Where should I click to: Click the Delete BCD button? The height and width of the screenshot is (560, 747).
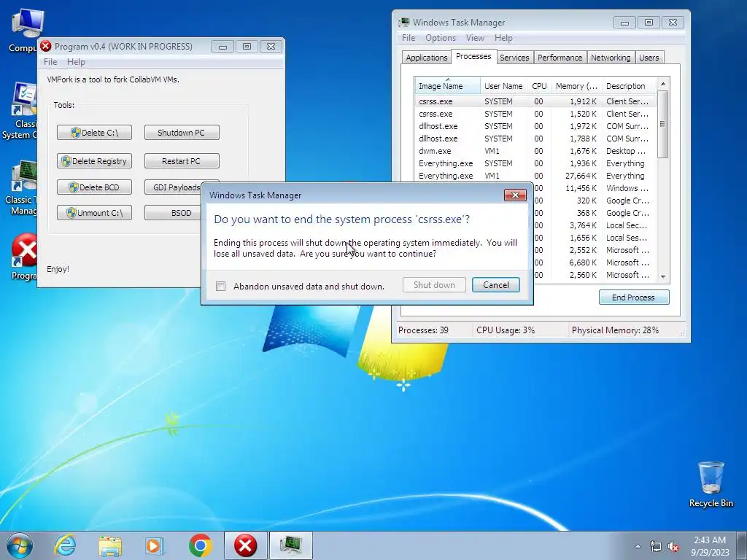[x=94, y=187]
